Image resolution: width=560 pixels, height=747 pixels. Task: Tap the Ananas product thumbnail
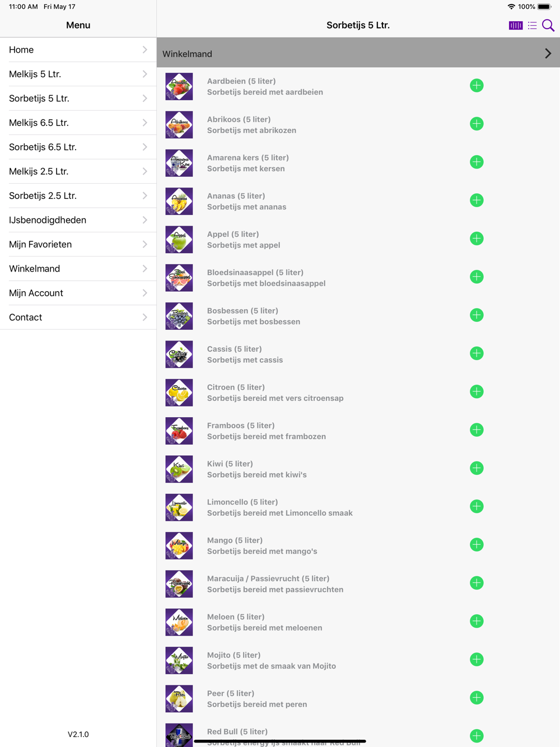click(179, 201)
